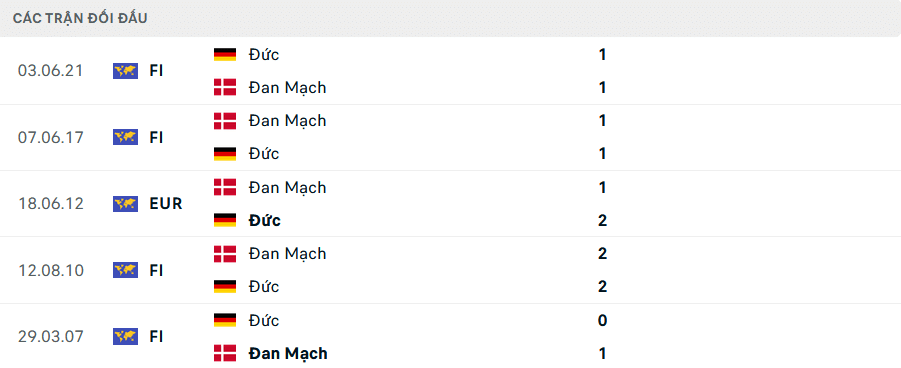
Task: Click the German flag in the 07.06.17 match
Action: point(225,154)
